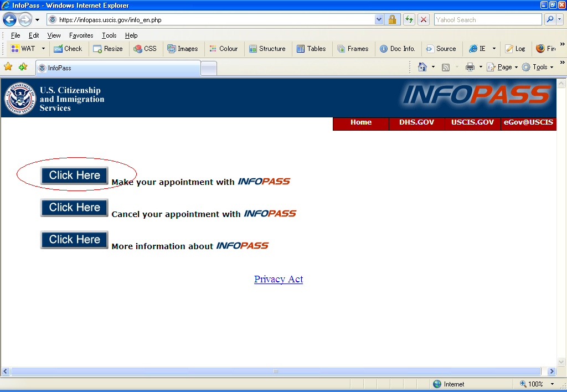Image resolution: width=567 pixels, height=392 pixels.
Task: Open the Page command menu
Action: coord(502,67)
